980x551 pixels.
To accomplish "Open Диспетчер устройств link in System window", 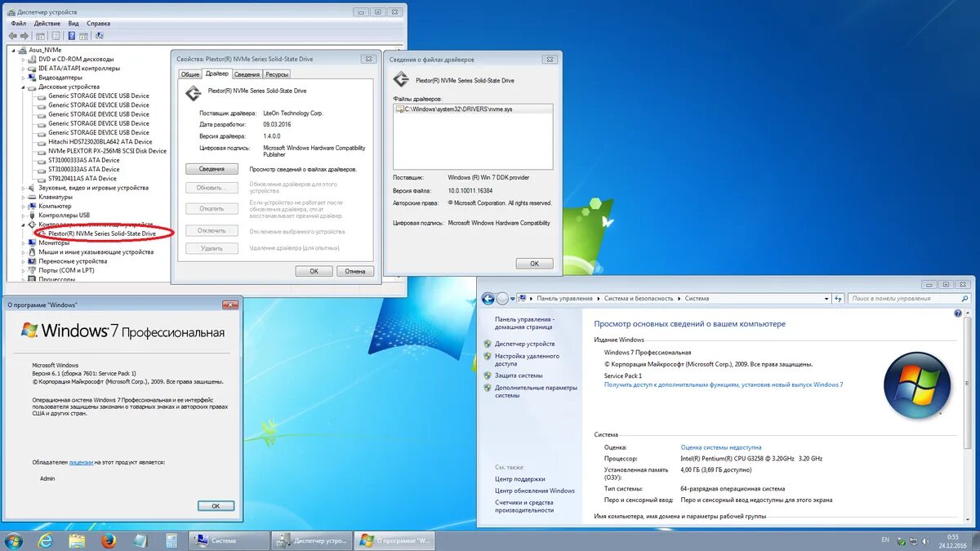I will (525, 344).
